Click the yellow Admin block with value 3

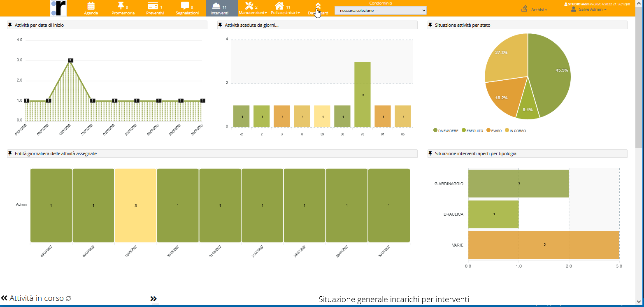point(136,205)
